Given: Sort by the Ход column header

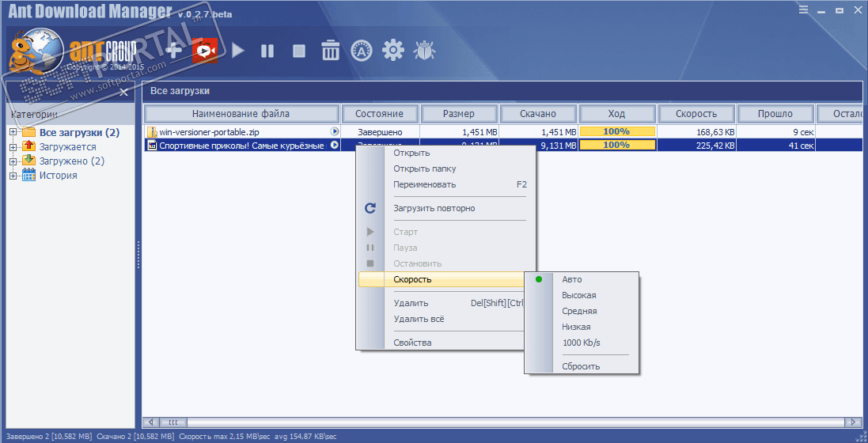Looking at the screenshot, I should (617, 114).
